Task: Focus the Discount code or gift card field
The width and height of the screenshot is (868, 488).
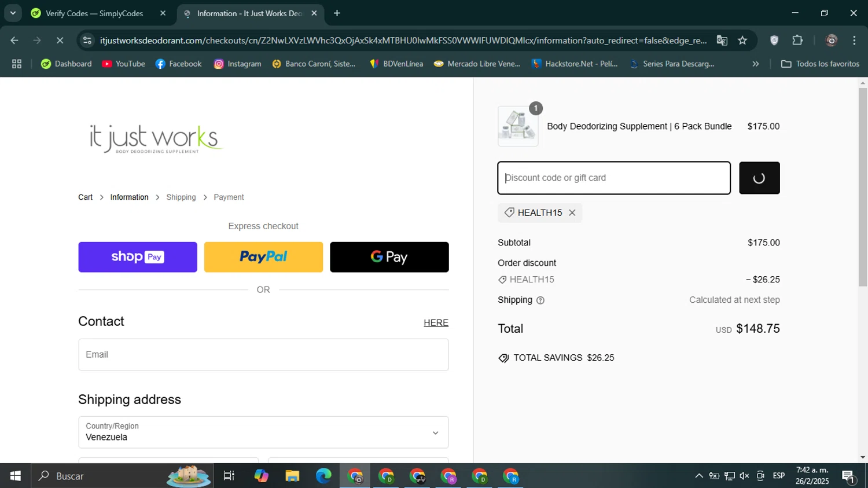Action: point(614,178)
